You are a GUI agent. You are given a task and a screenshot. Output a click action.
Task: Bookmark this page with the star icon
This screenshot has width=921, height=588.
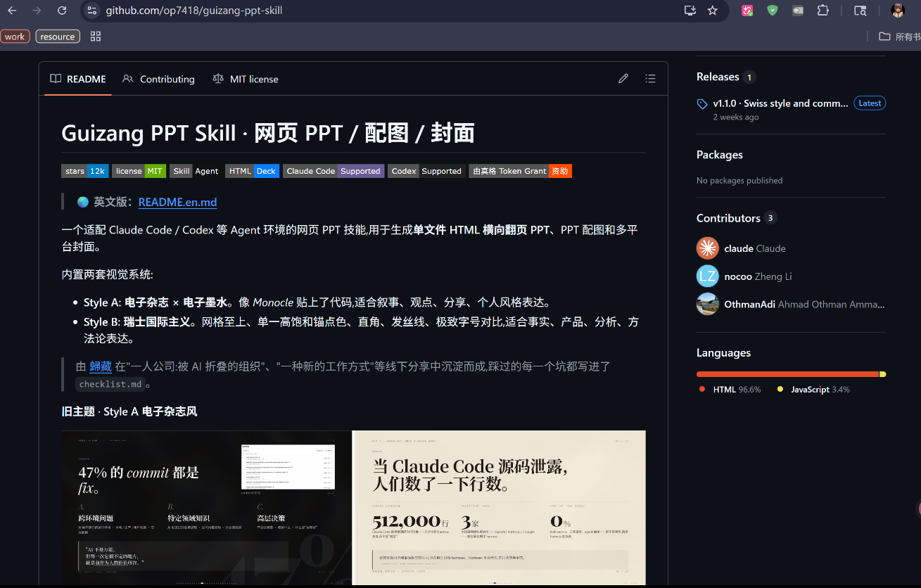(713, 11)
